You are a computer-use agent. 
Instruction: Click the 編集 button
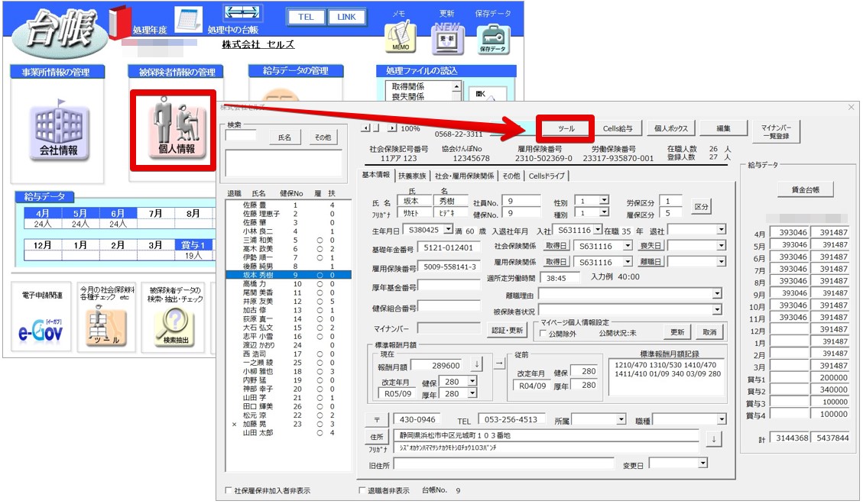(723, 128)
